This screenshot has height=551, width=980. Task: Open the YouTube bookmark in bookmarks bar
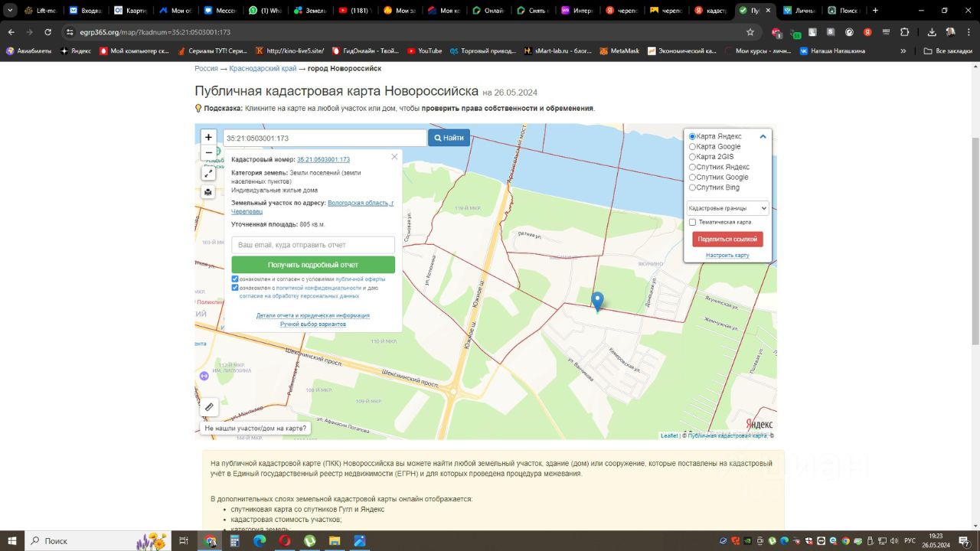(425, 51)
